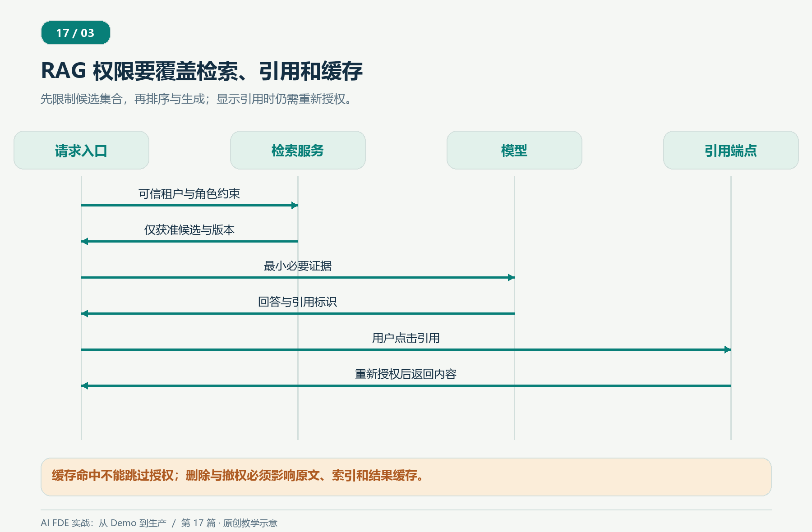The image size is (812, 532).
Task: Select the 引用端点 participant box
Action: coord(731,150)
